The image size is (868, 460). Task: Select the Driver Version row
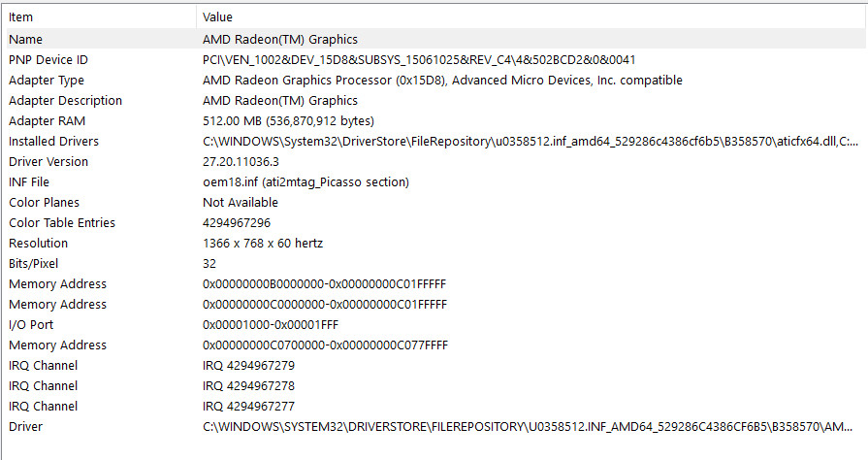(434, 162)
